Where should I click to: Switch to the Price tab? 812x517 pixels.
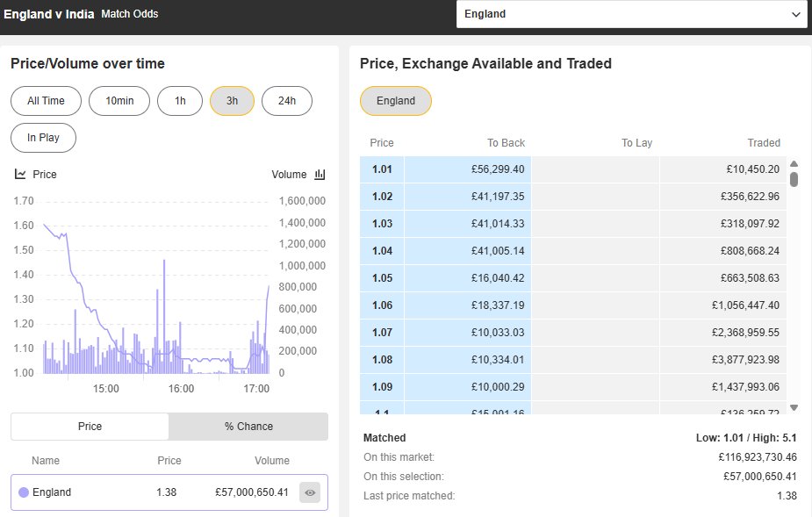(x=90, y=427)
